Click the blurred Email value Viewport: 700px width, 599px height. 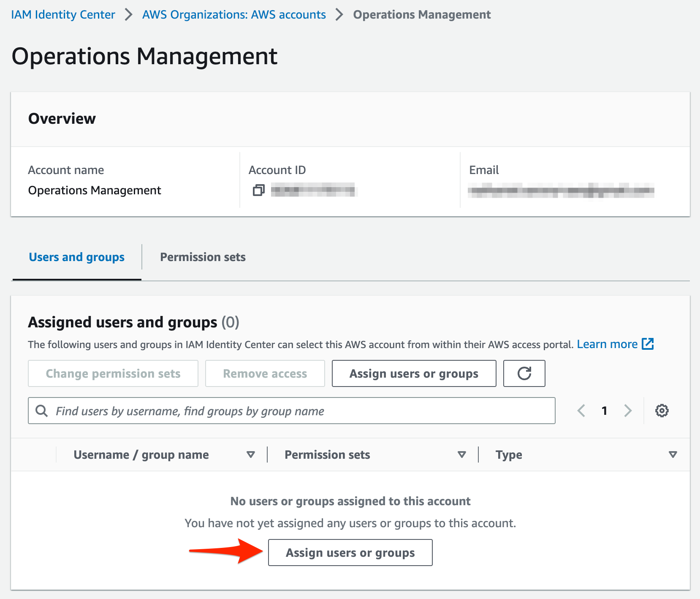click(x=561, y=191)
